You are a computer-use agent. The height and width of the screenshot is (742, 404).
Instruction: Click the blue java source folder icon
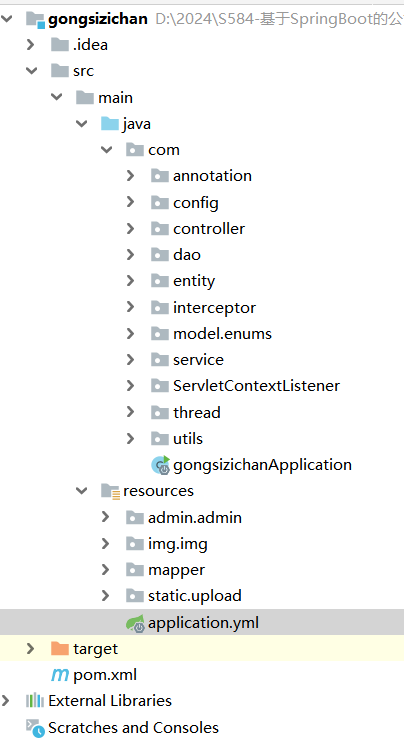(110, 124)
